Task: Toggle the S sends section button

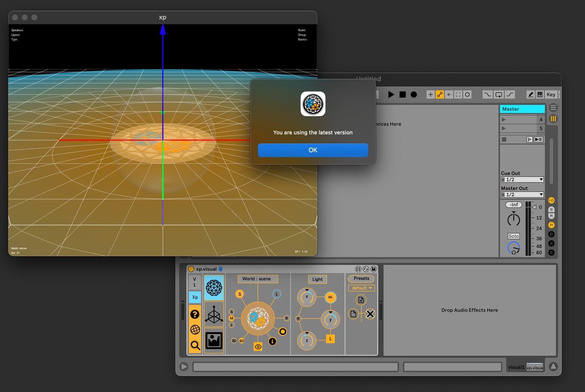Action: pos(551,210)
